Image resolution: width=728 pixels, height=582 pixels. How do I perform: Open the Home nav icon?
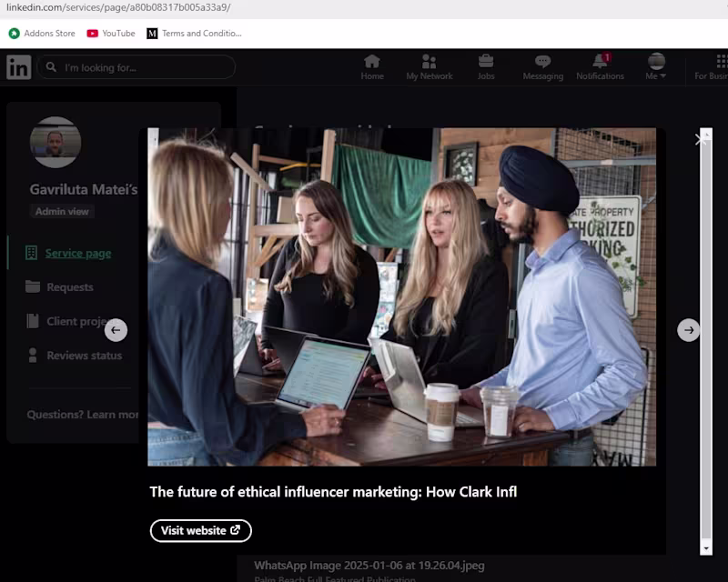(x=372, y=61)
